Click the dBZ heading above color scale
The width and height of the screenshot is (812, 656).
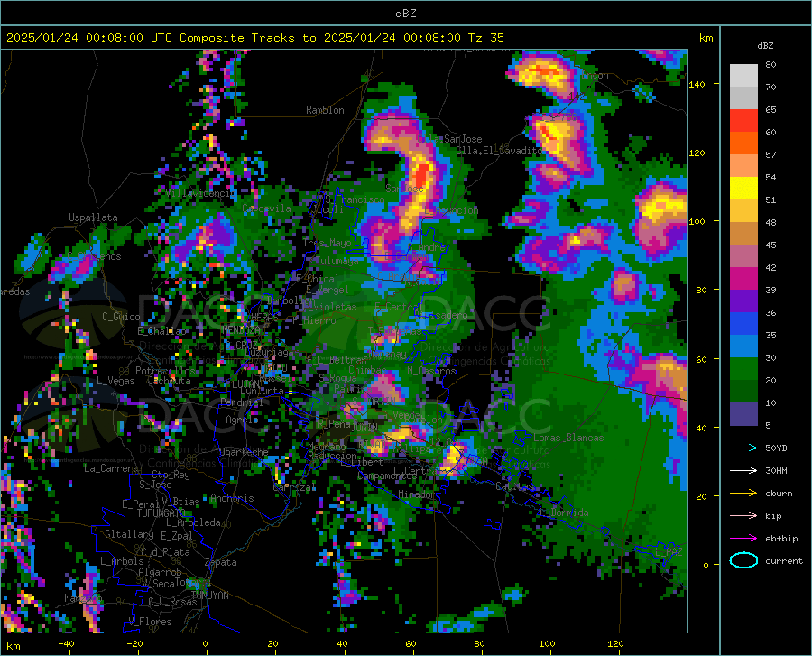coord(765,45)
